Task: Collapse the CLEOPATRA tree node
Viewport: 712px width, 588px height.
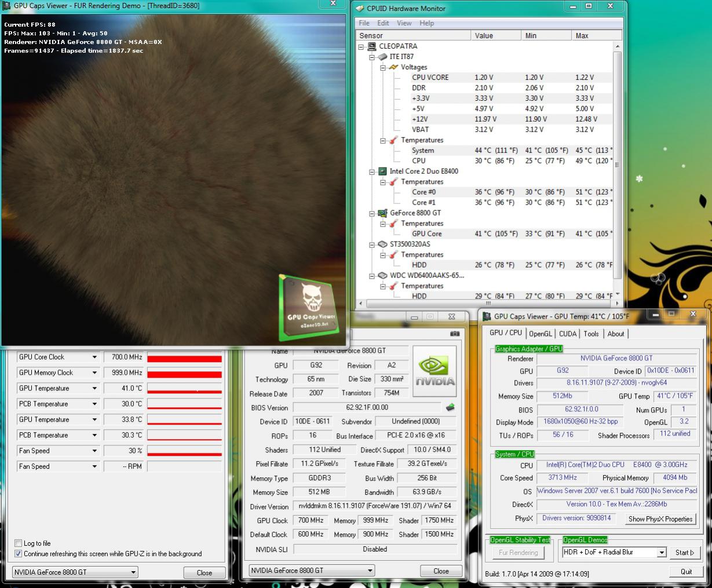Action: pyautogui.click(x=362, y=46)
